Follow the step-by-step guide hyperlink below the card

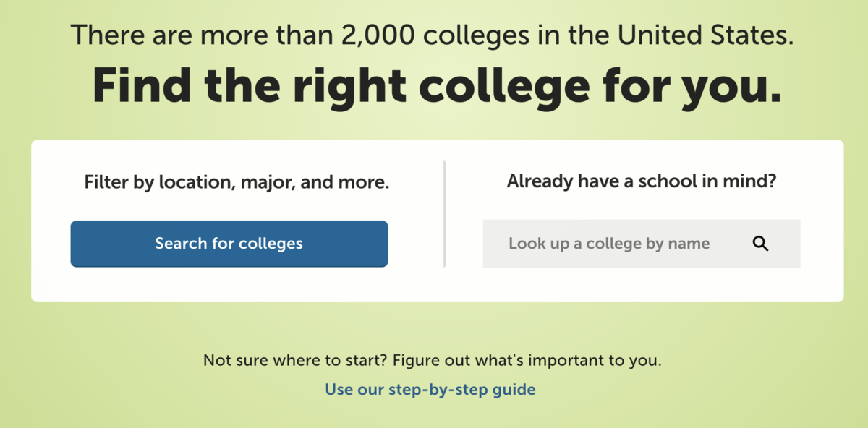[430, 390]
